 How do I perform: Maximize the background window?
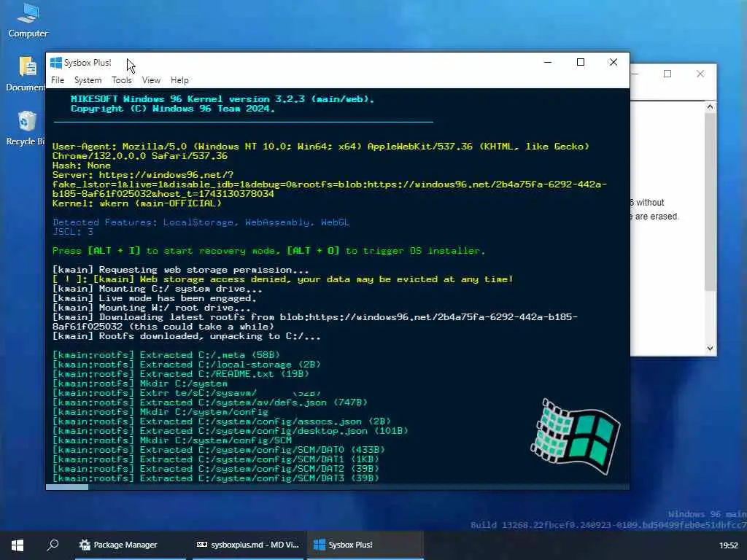pyautogui.click(x=667, y=74)
